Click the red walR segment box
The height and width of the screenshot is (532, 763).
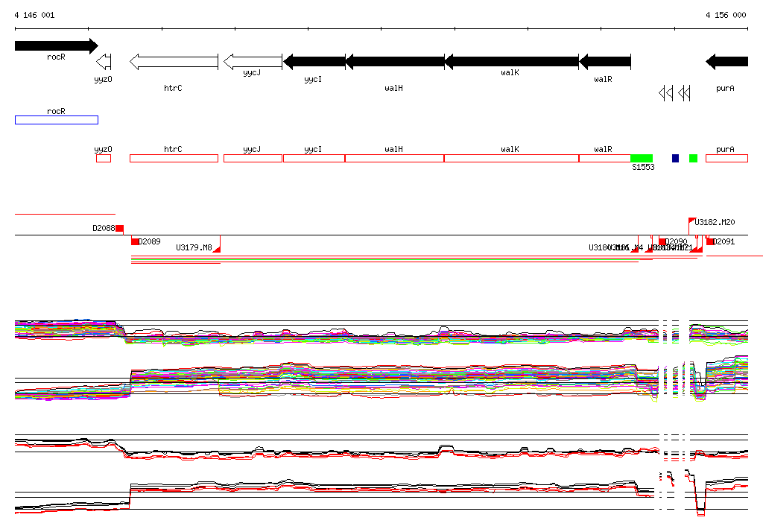(x=605, y=158)
